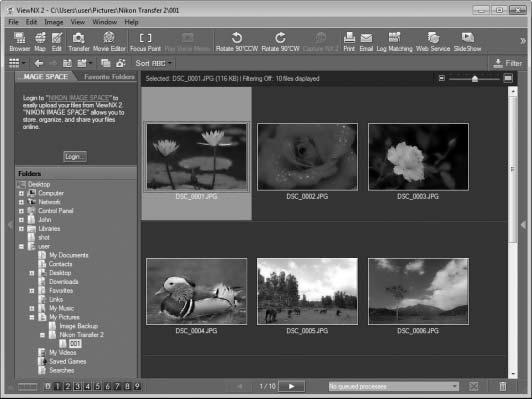Click the Login button

pos(75,156)
